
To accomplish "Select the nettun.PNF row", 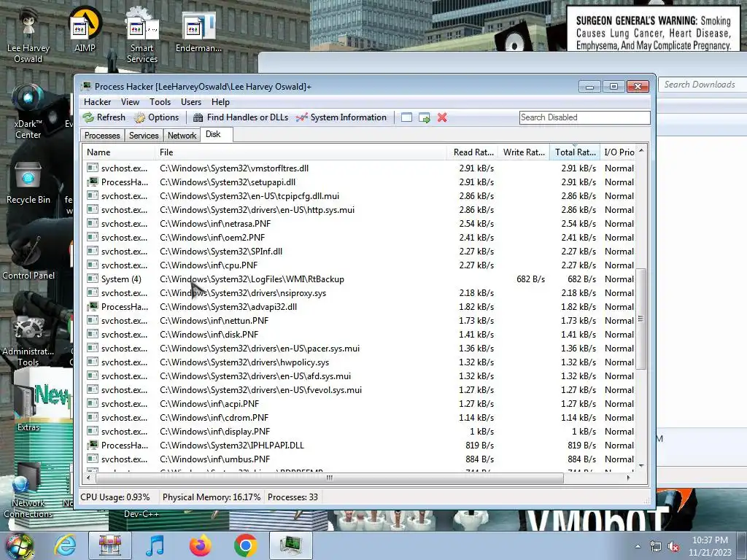I will tap(360, 321).
